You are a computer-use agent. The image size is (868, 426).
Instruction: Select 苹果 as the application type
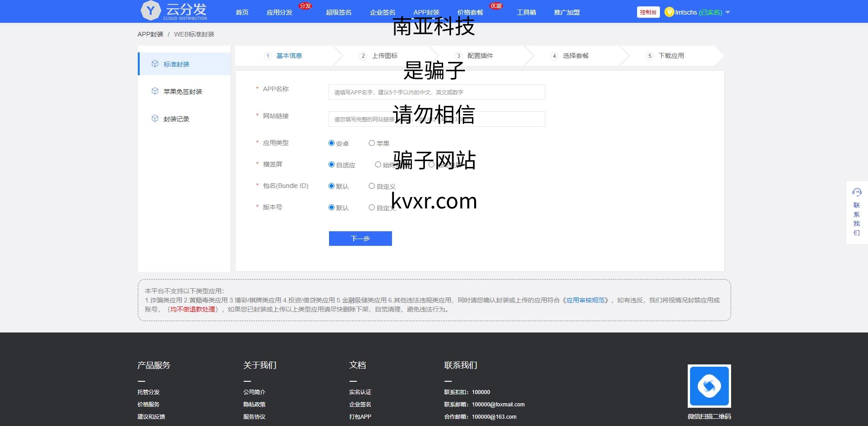(x=372, y=143)
